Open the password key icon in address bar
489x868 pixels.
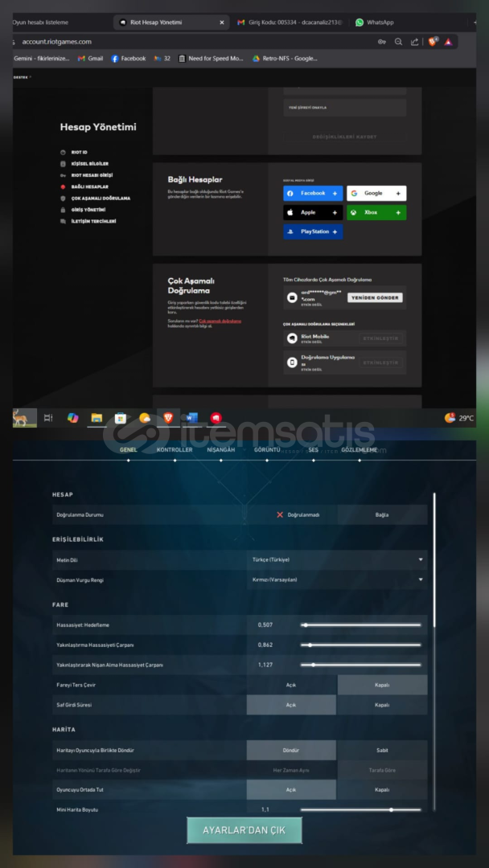coord(381,42)
